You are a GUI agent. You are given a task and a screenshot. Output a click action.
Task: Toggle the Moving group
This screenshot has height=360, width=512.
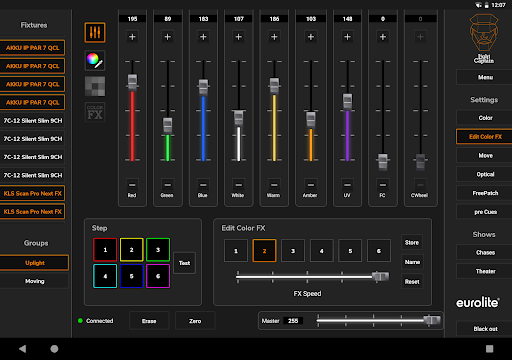tap(34, 281)
